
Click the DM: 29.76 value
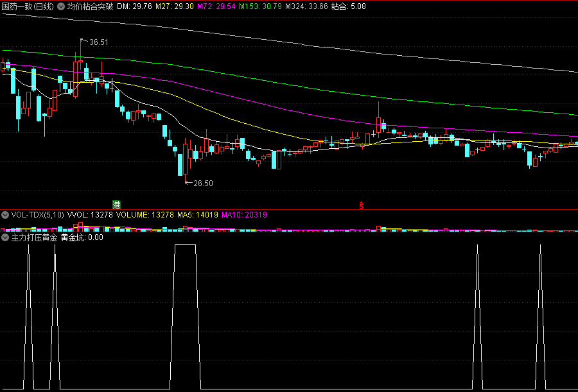(x=135, y=6)
